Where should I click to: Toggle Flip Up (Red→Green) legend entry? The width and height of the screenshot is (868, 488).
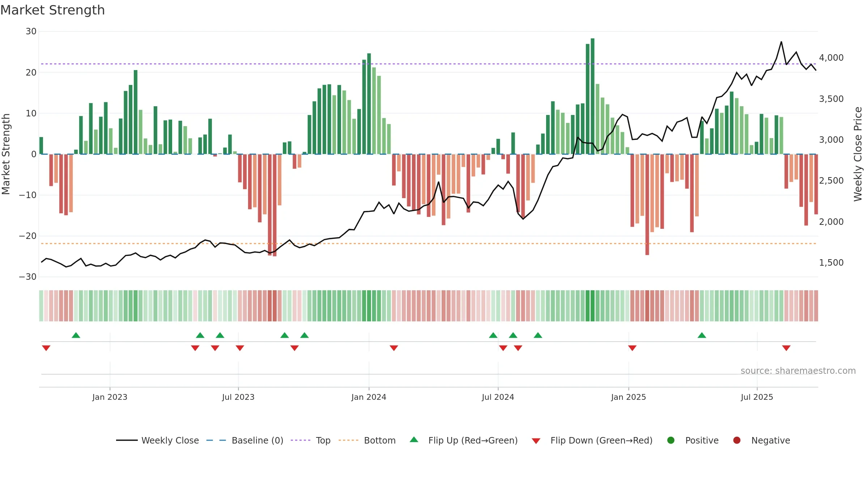[x=464, y=440]
